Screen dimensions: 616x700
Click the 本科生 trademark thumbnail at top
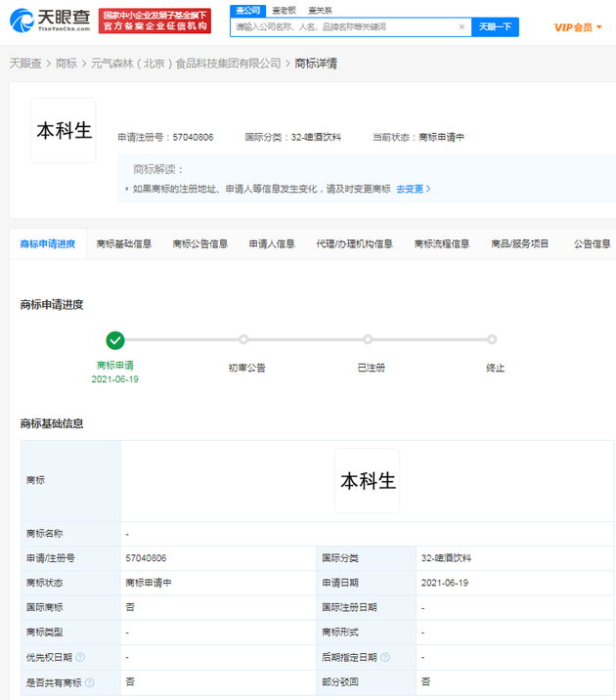coord(64,130)
